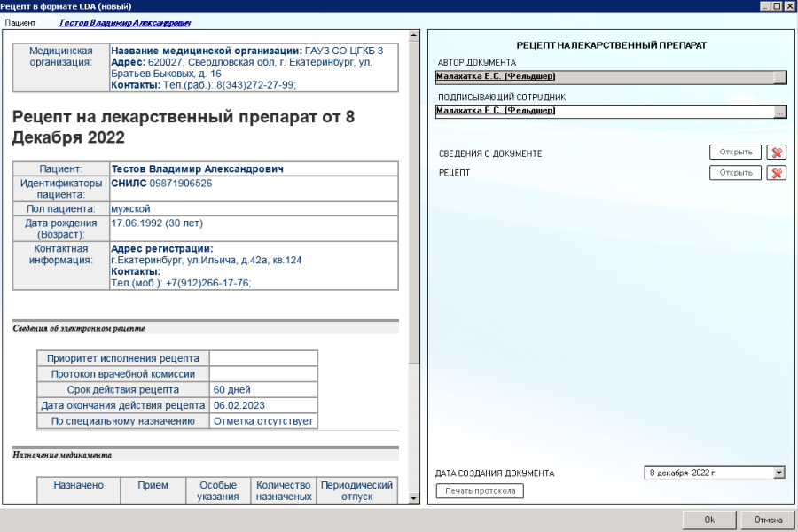
Task: Click the patient gender value мужской
Action: 131,208
